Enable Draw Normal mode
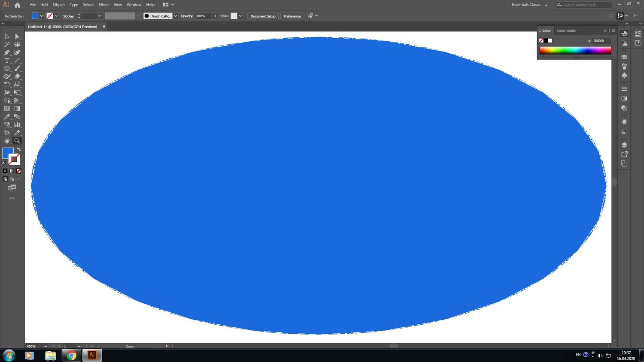 [5, 179]
